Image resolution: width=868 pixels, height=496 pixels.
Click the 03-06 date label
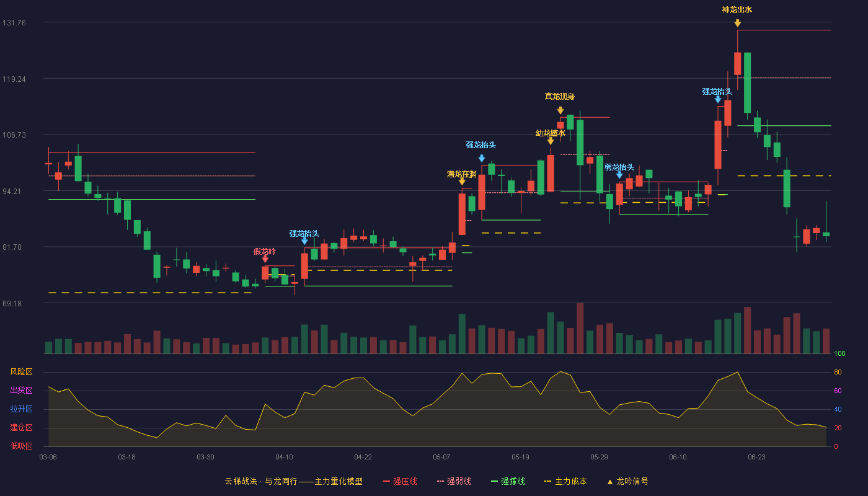pyautogui.click(x=48, y=457)
